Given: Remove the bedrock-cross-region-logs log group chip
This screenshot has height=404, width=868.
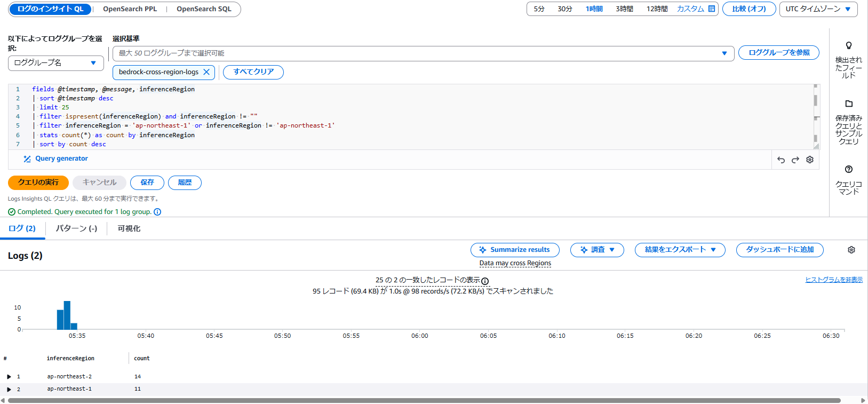Looking at the screenshot, I should tap(206, 72).
